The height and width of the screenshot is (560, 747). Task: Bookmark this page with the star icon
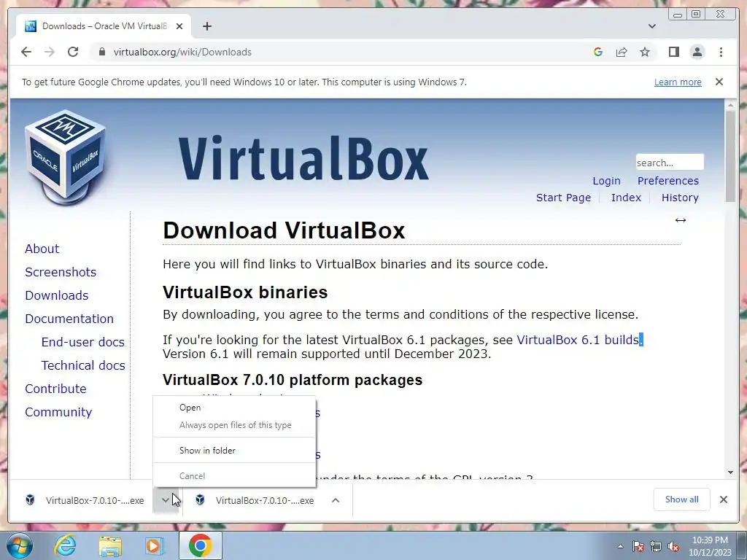pos(645,52)
